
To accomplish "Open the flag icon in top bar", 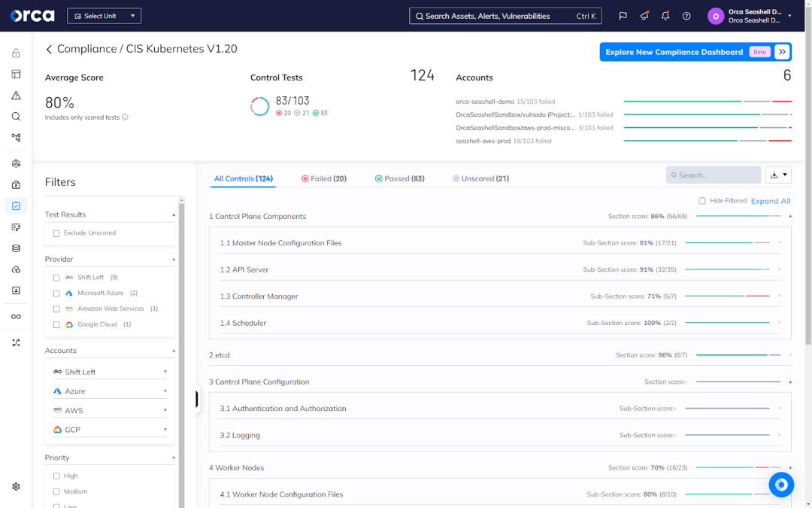I will pos(623,16).
